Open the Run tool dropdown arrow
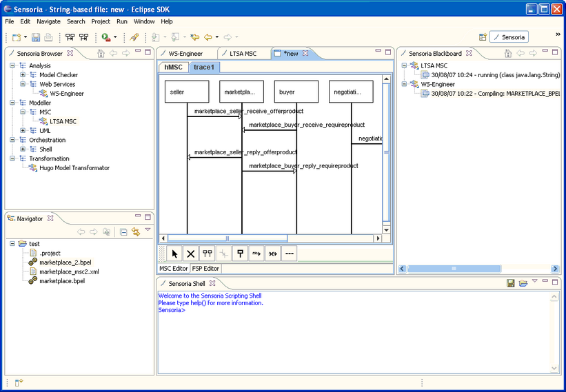566x392 pixels. (x=115, y=37)
